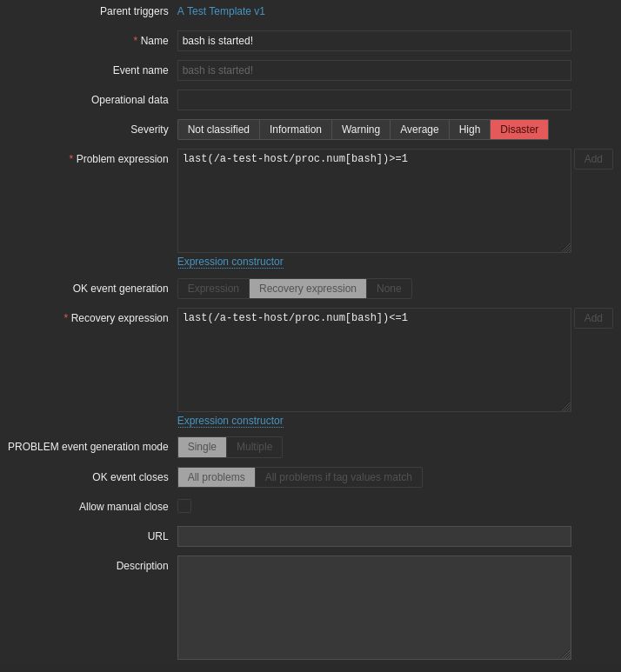Viewport: 621px width, 672px height.
Task: Choose Single problem event generation mode
Action: [202, 447]
